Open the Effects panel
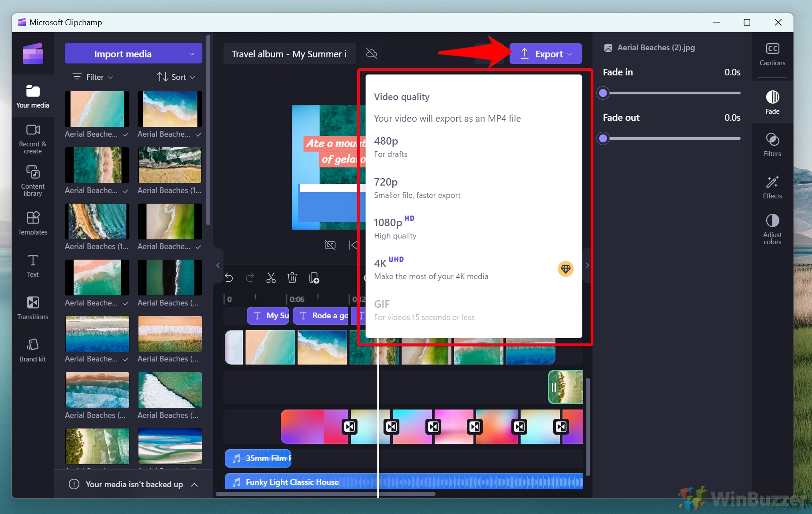The image size is (812, 514). [772, 187]
